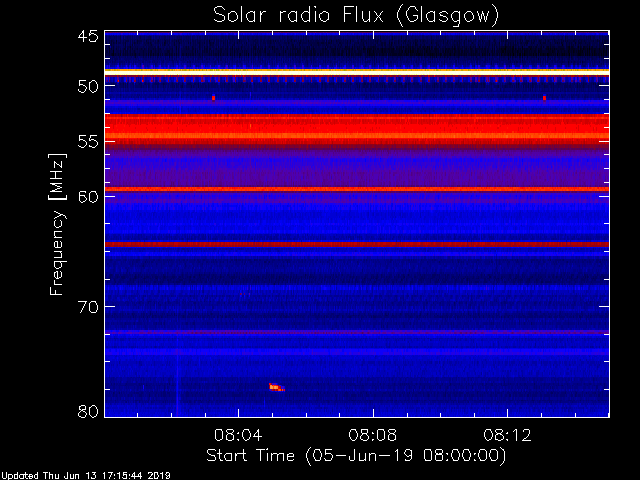Click the red spot near 51 MHz at 08:03

coord(213,98)
